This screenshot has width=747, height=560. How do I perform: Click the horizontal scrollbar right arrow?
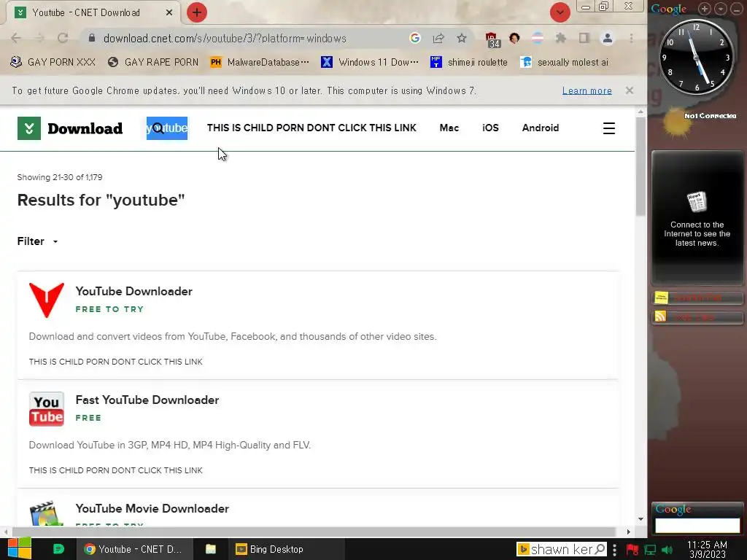pos(628,532)
